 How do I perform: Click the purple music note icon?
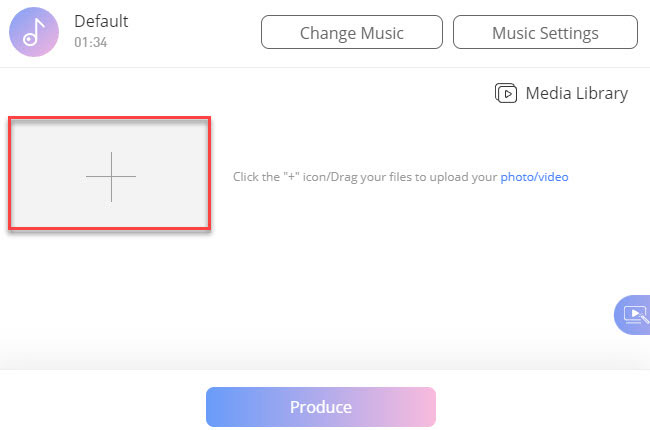tap(34, 32)
